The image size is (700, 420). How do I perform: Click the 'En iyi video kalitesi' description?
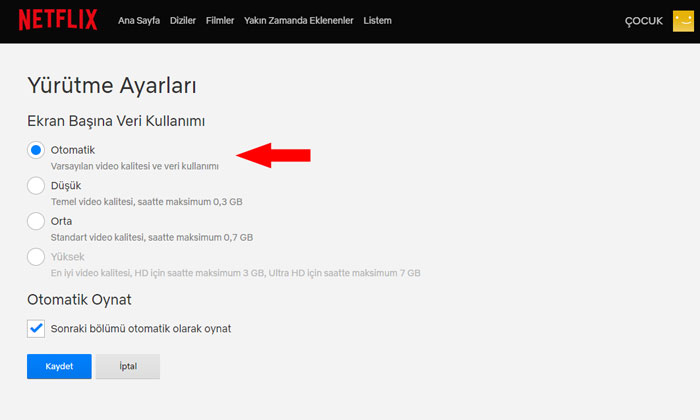coord(235,273)
